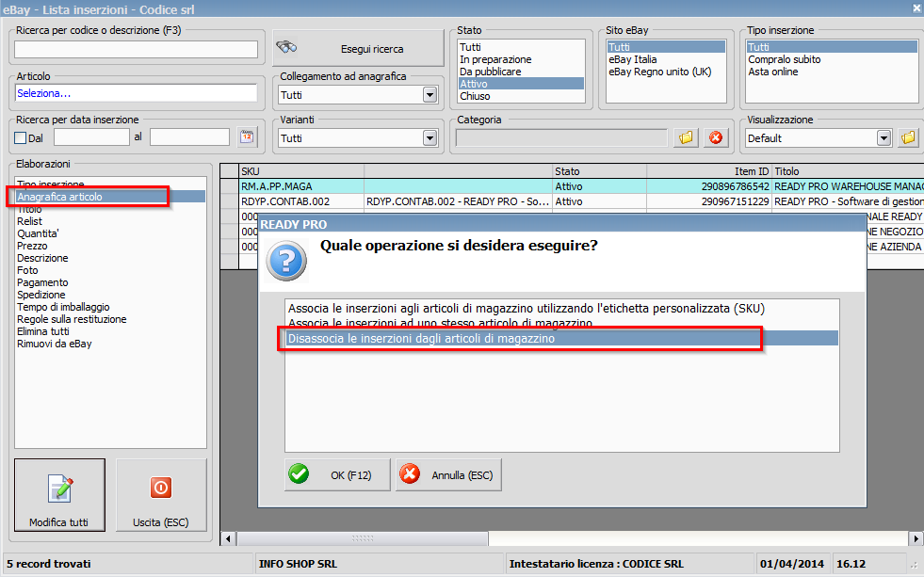
Task: Select Quantita' in Elaborazioni list
Action: click(x=110, y=233)
